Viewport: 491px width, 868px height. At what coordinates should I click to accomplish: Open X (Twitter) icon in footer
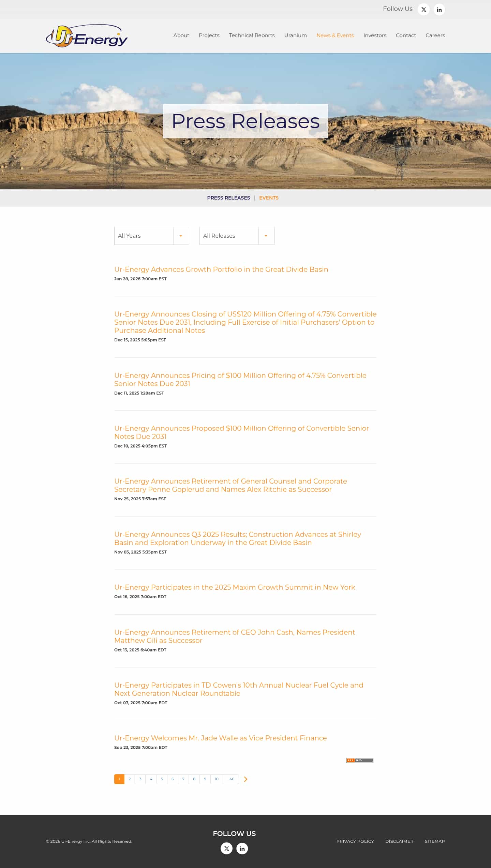click(x=226, y=848)
